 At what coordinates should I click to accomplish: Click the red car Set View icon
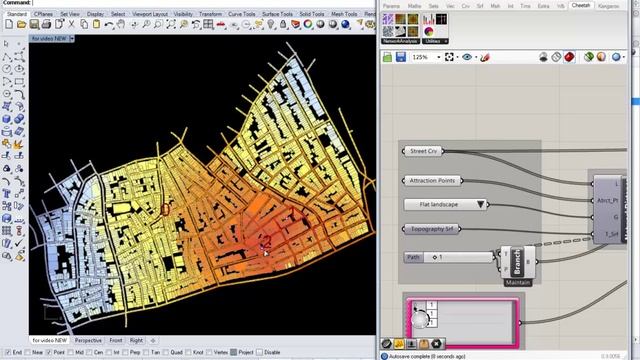[x=221, y=24]
